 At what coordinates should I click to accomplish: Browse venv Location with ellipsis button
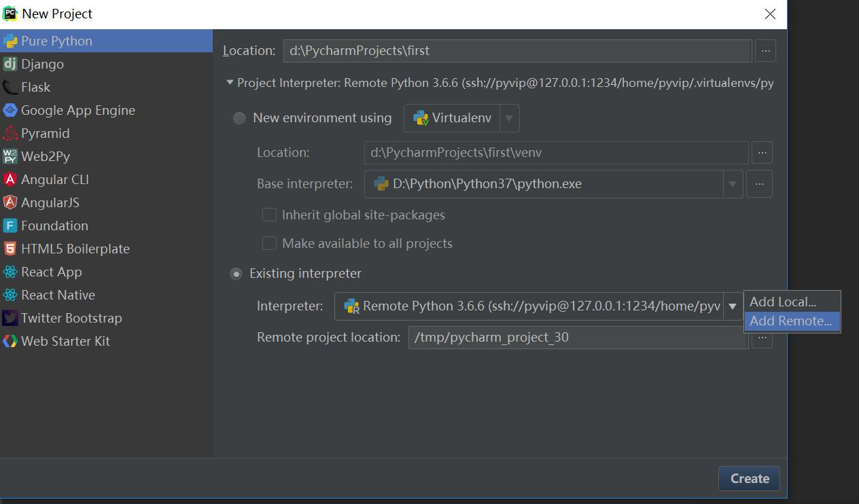762,153
